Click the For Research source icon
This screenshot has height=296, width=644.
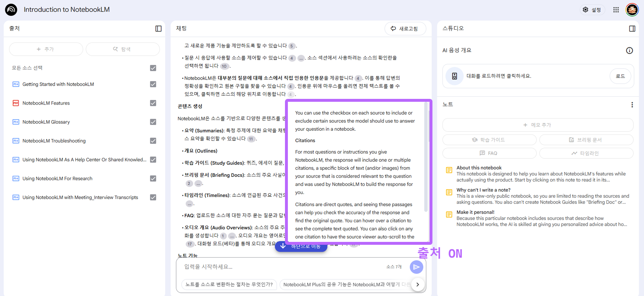tap(15, 178)
